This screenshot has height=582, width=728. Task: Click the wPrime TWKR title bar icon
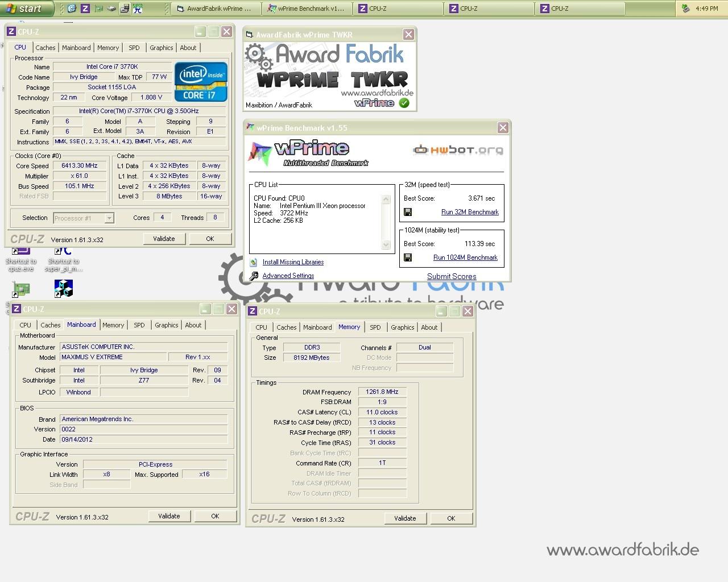point(249,35)
